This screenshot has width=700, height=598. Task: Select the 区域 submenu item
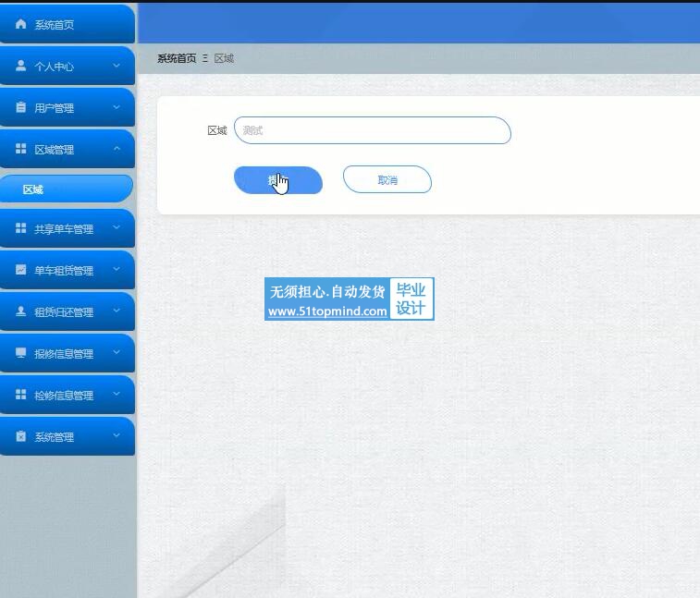[x=66, y=189]
